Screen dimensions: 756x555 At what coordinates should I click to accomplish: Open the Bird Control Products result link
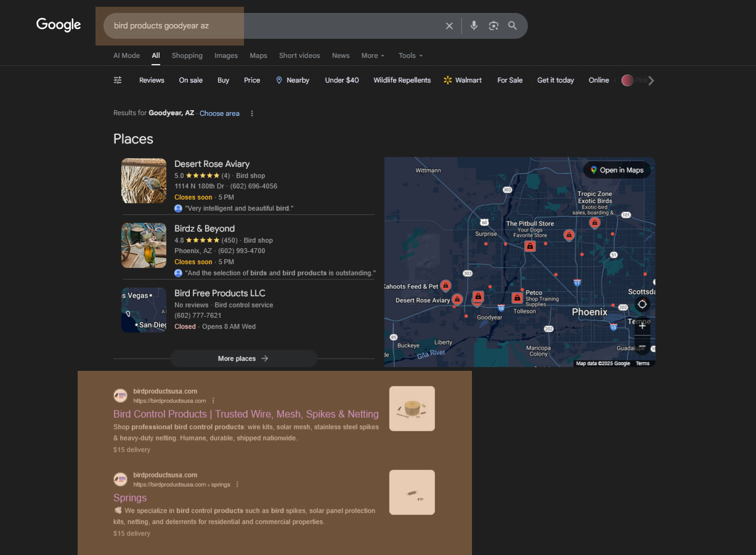pyautogui.click(x=246, y=414)
